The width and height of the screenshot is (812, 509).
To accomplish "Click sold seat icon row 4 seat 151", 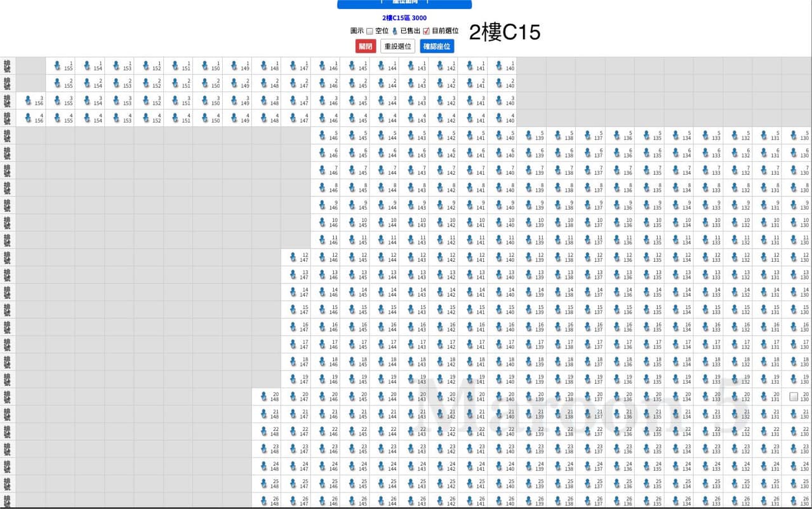I will point(176,118).
